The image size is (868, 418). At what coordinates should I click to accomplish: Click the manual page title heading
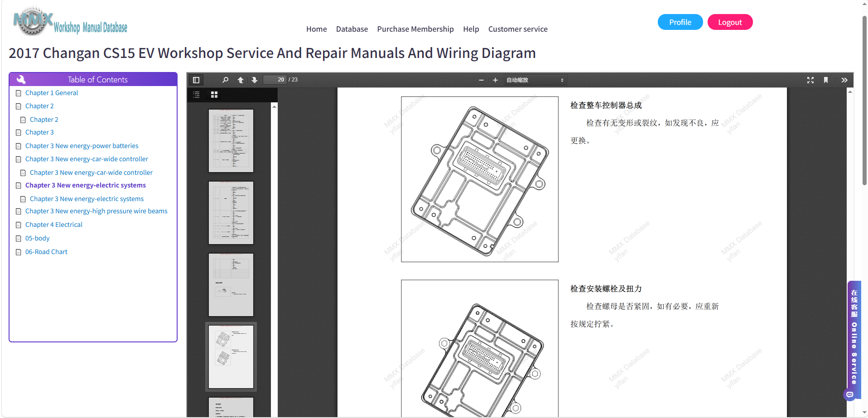(x=272, y=53)
